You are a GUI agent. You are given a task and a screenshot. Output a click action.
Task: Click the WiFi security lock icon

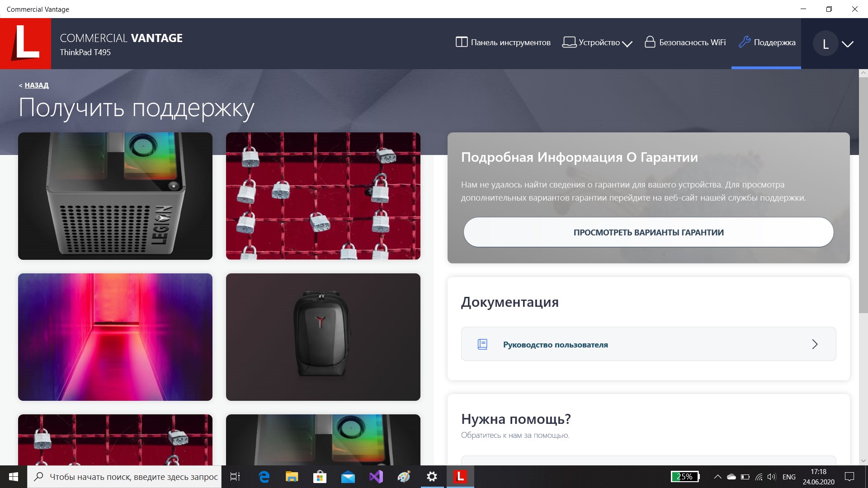coord(650,42)
